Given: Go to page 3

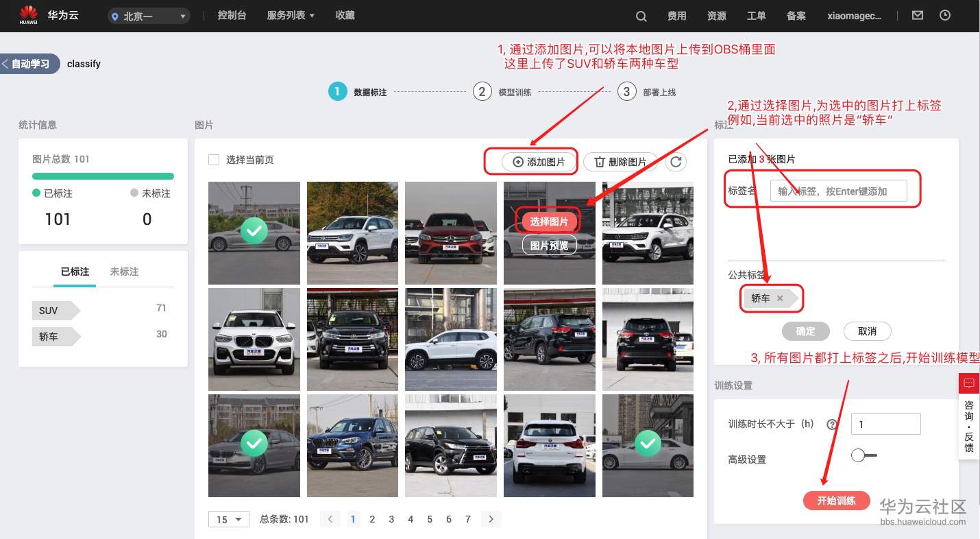Looking at the screenshot, I should click(x=391, y=519).
